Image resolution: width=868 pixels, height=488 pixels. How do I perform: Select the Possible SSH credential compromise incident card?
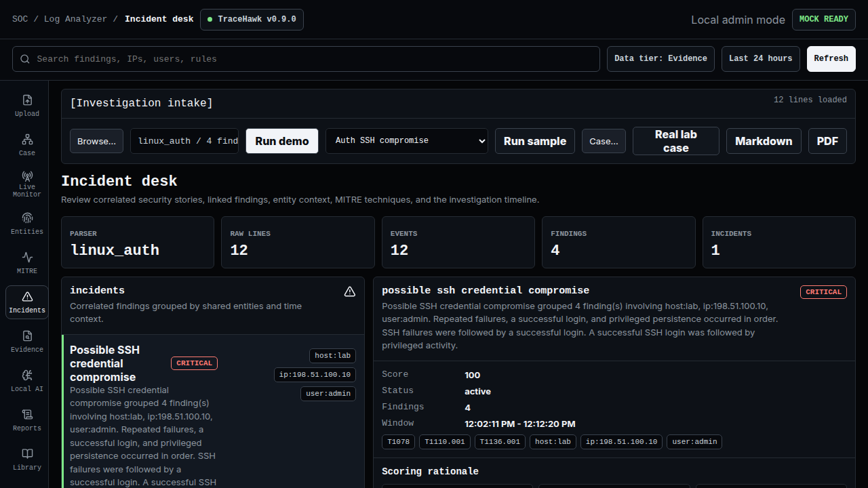click(x=213, y=411)
